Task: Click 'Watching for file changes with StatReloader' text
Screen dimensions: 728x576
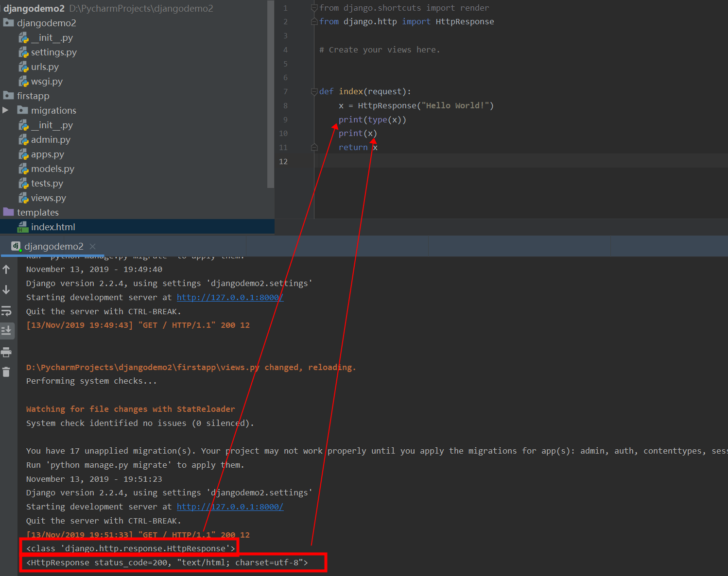Action: point(130,409)
